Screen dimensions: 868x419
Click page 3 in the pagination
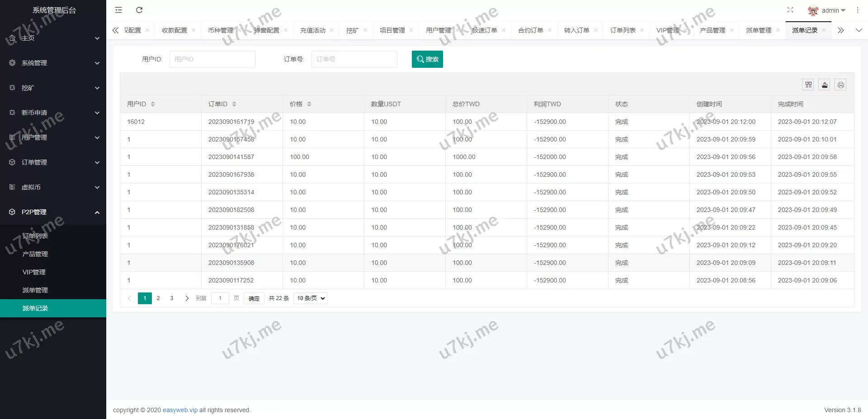point(171,298)
